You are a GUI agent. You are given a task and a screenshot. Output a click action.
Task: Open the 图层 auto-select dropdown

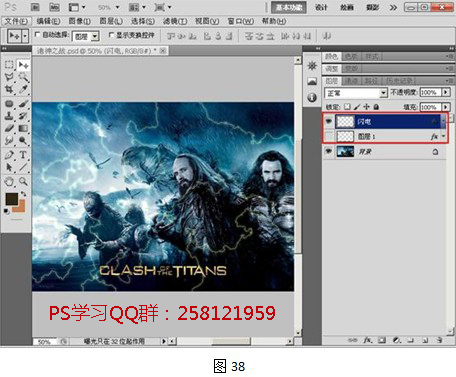coord(95,36)
